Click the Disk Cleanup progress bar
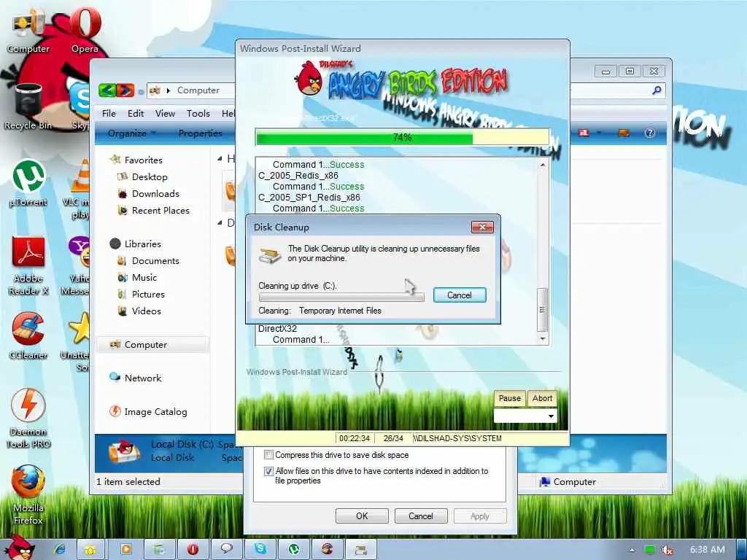Screen dimensions: 747x560 [x=341, y=297]
